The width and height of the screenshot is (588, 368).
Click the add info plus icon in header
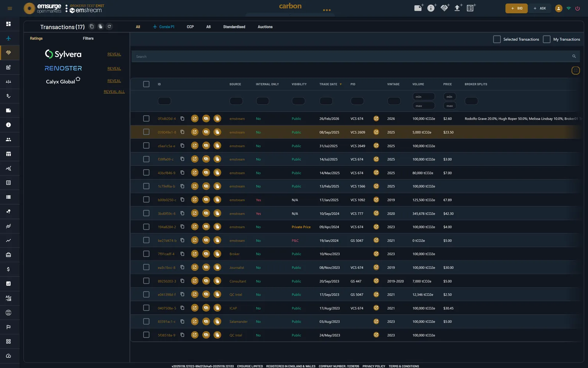431,8
